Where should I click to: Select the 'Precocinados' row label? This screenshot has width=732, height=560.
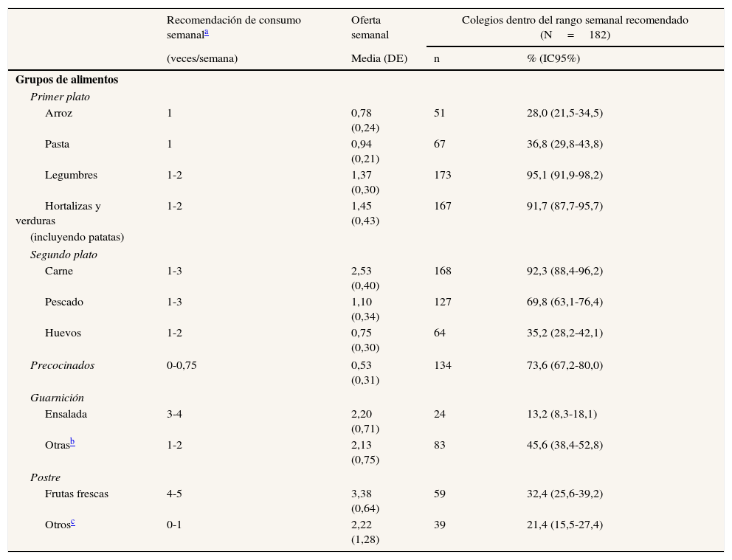click(x=62, y=365)
